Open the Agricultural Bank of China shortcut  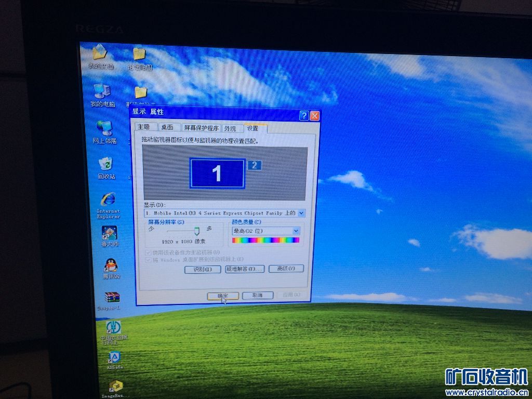point(114,332)
